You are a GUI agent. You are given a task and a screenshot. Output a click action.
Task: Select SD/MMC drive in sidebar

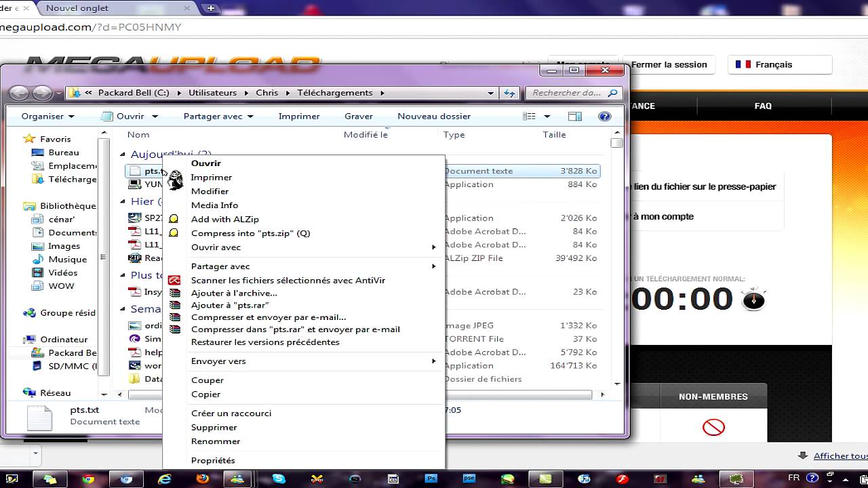(x=73, y=366)
